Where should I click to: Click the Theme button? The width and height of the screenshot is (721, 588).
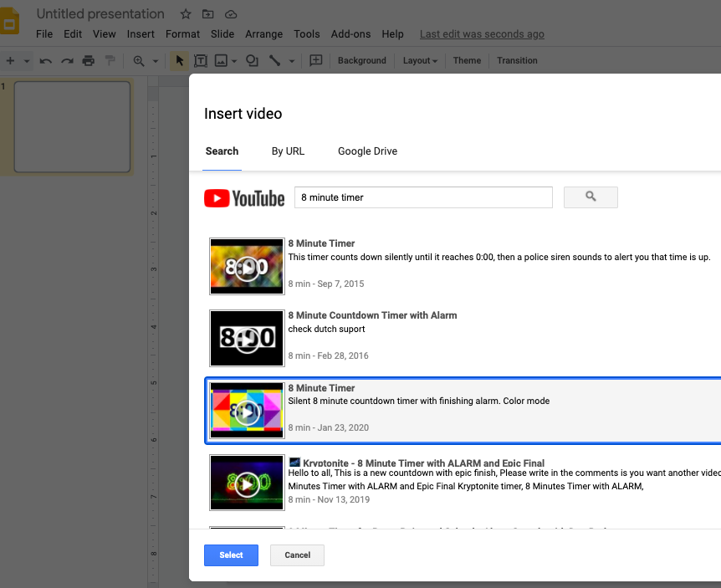pyautogui.click(x=468, y=61)
